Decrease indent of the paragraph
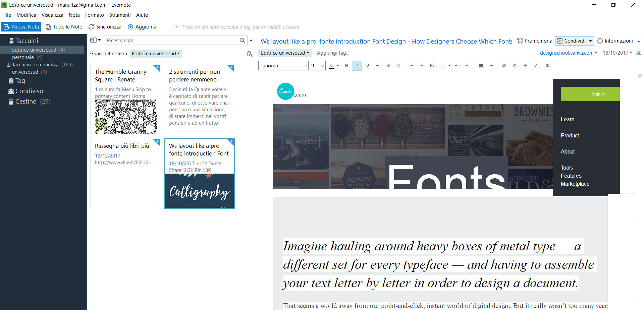Viewport: 644px width, 310px height. coord(458,66)
